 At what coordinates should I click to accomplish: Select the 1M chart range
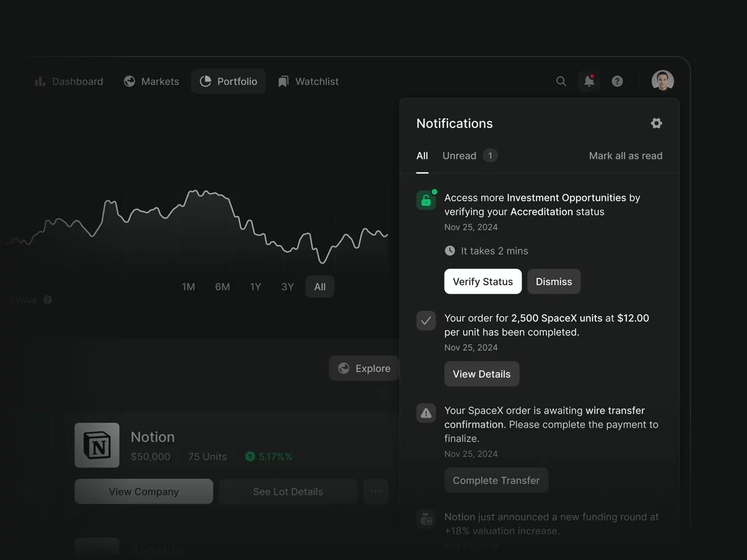(x=189, y=287)
